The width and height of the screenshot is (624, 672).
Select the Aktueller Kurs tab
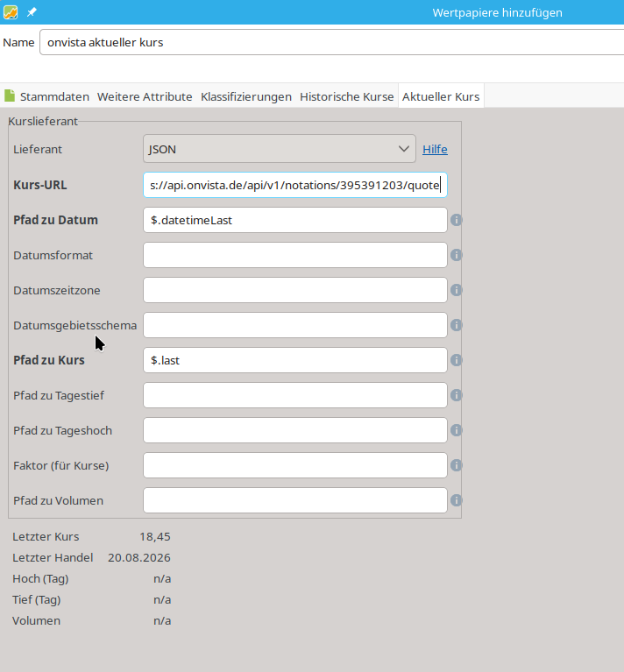click(441, 96)
